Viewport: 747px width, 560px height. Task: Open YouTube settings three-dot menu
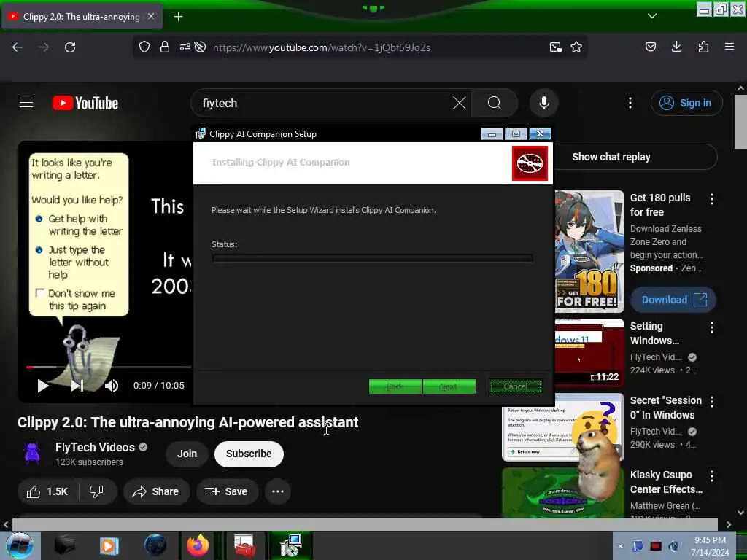630,103
